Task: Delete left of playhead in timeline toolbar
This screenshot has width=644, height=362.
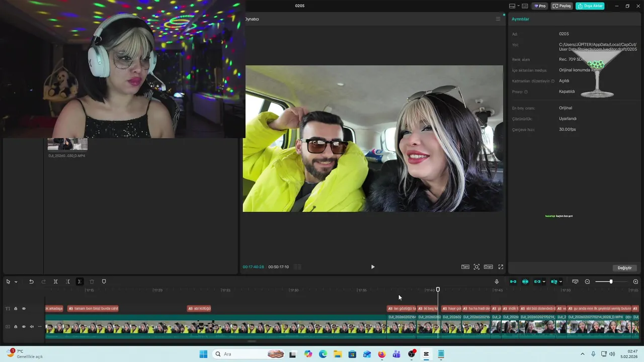Action: point(68,282)
